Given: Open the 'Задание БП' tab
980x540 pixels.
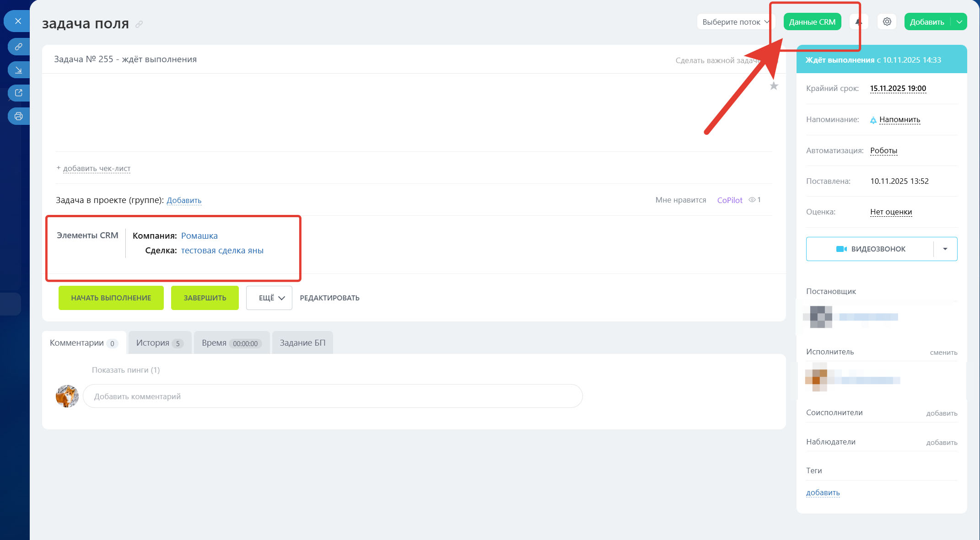Looking at the screenshot, I should (x=302, y=343).
